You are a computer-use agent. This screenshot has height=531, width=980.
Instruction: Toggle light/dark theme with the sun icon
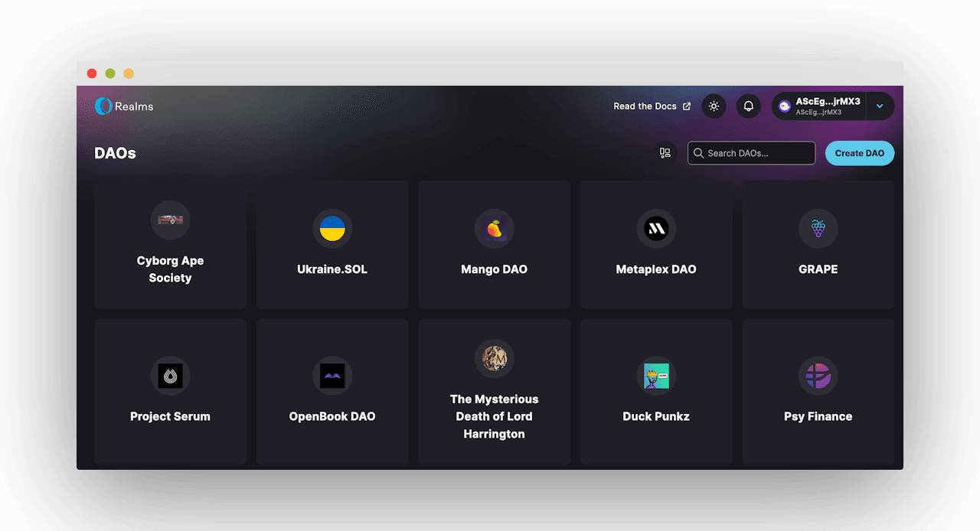[x=714, y=106]
